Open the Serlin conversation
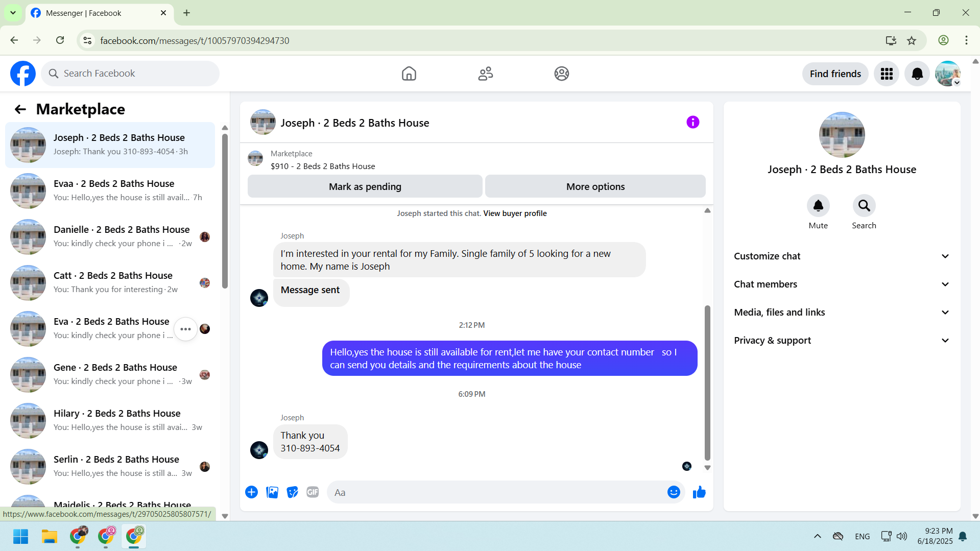The image size is (980, 551). (110, 467)
